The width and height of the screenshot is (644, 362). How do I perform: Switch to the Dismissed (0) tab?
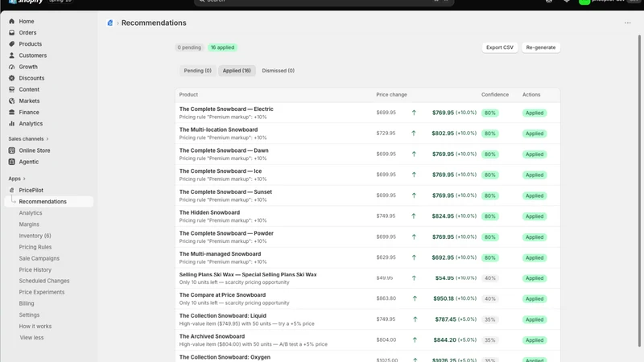pos(278,71)
